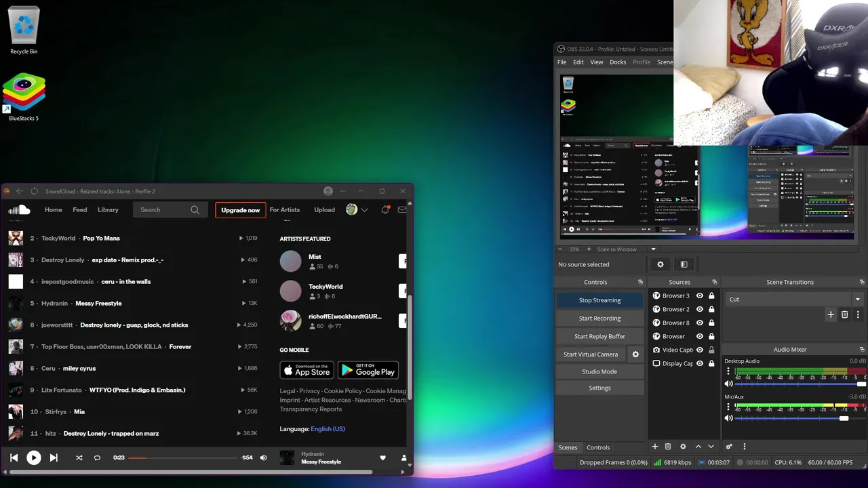The width and height of the screenshot is (868, 488).
Task: Open SoundCloud notifications bell
Action: click(385, 210)
